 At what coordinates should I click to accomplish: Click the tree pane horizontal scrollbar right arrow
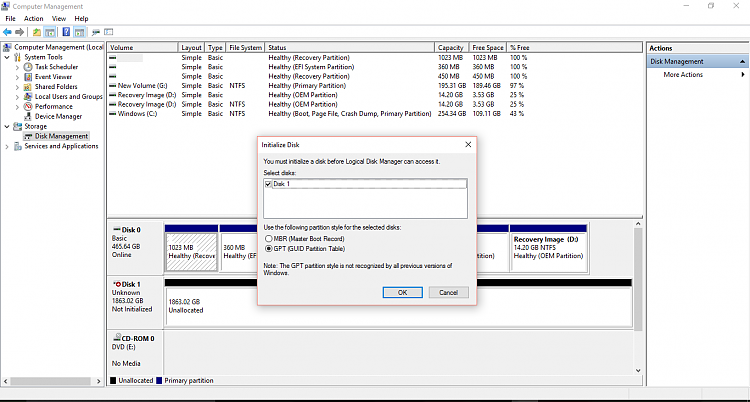point(99,381)
